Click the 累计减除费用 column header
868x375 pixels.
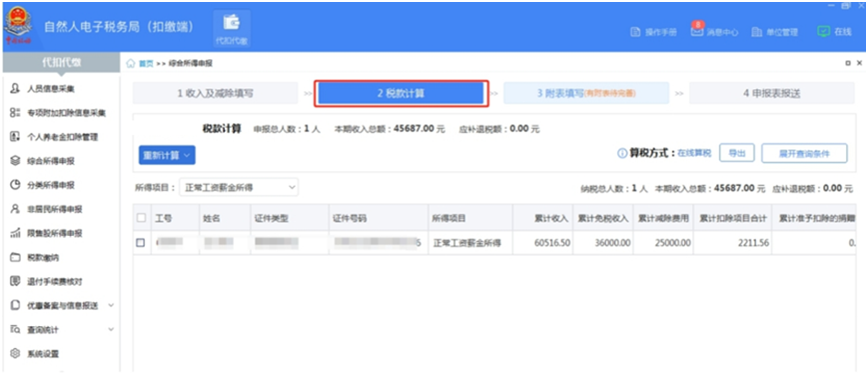[x=663, y=218]
